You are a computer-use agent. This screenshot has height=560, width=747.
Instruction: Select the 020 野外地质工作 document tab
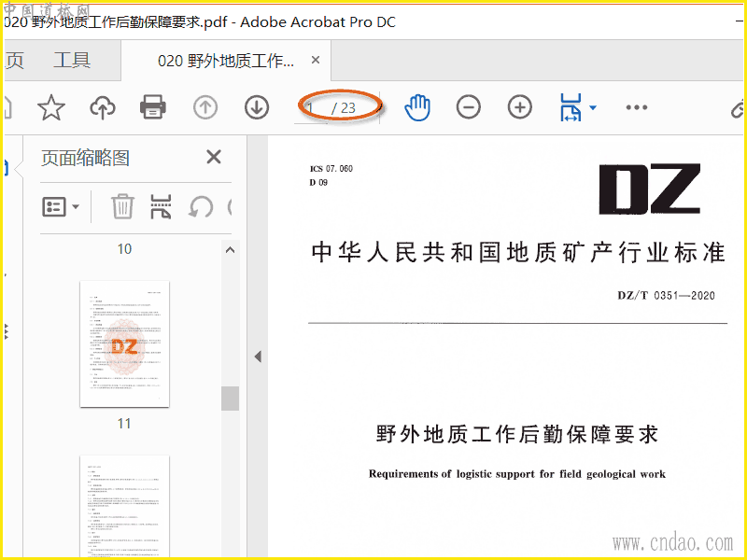(226, 61)
